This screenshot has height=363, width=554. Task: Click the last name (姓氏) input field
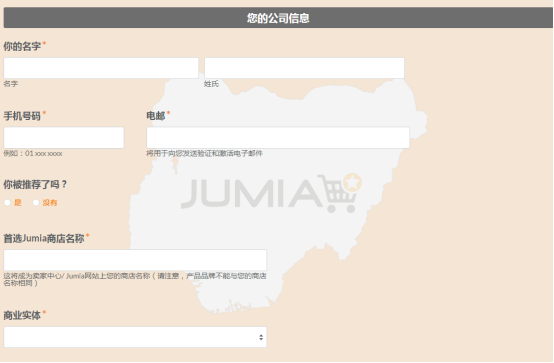(x=304, y=68)
